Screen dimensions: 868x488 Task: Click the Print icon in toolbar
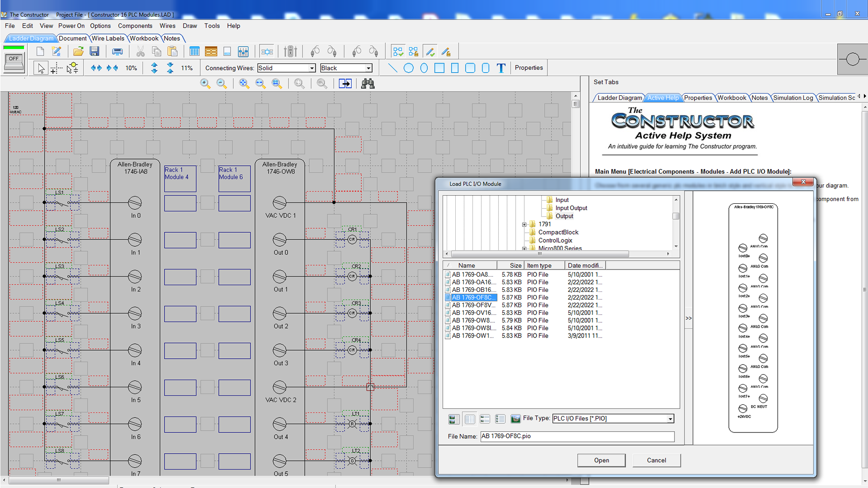point(118,52)
